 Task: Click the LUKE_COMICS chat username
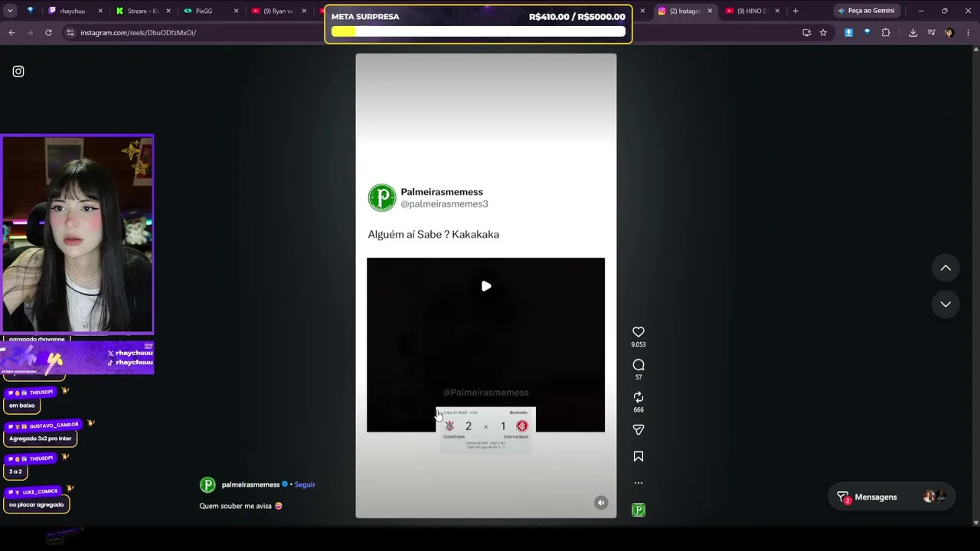[x=40, y=491]
